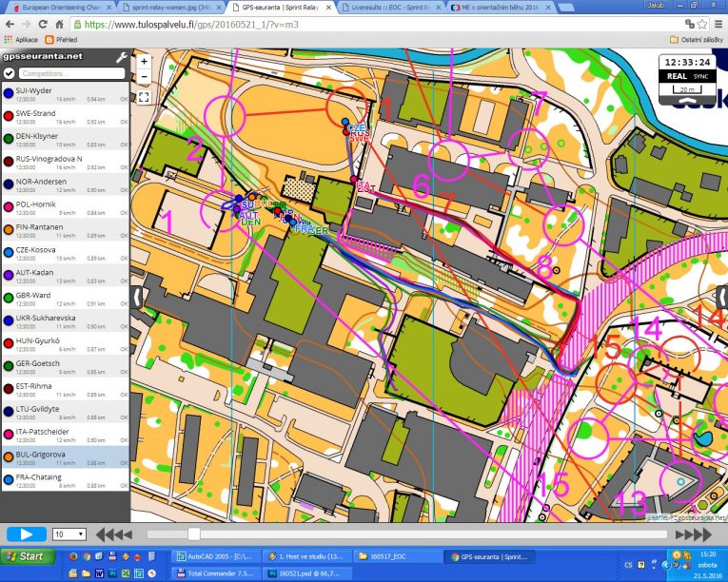Screen dimensions: 728x582
Task: Toggle SWE-Strand track visibility dot
Action: pyautogui.click(x=9, y=116)
